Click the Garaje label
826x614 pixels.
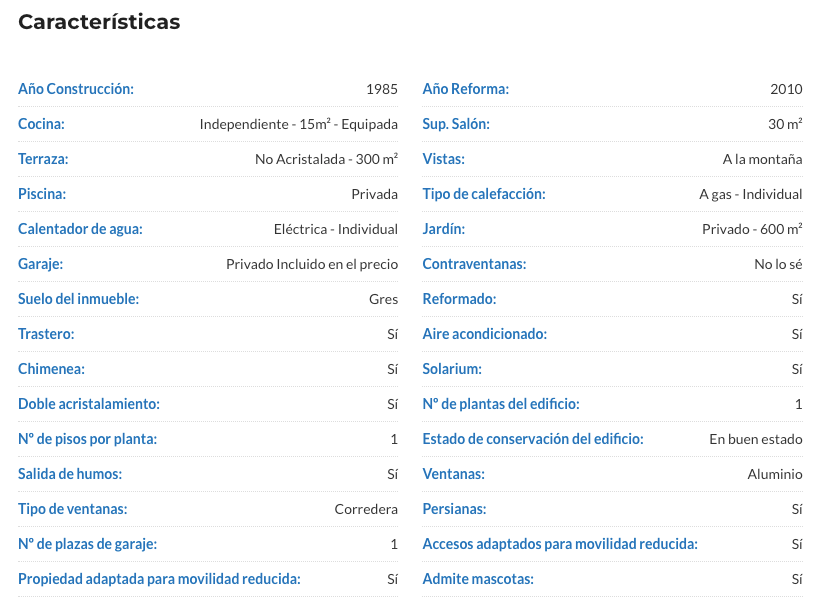pos(41,264)
